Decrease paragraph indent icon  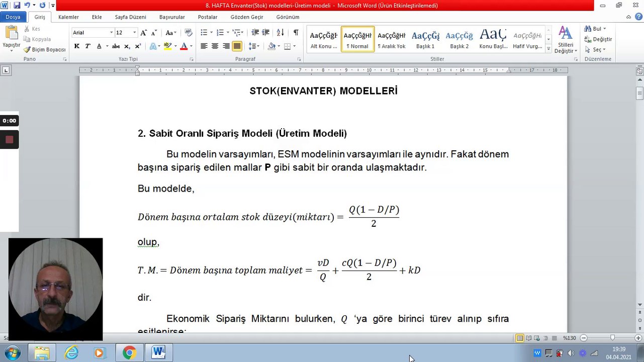click(x=255, y=33)
